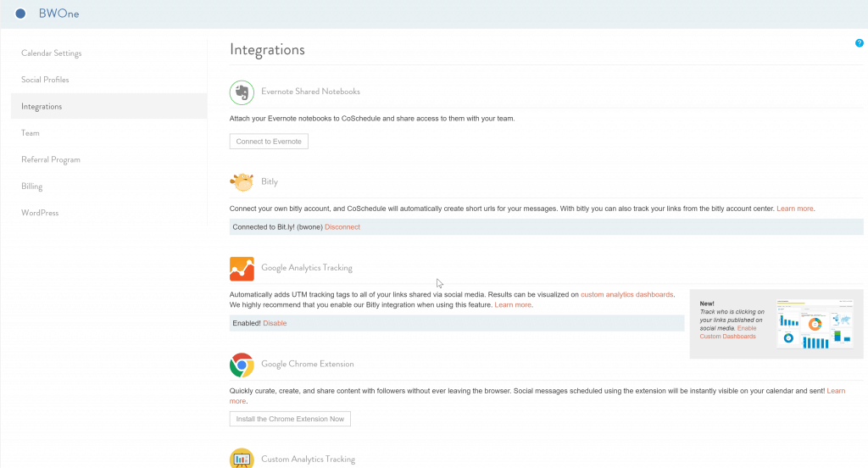Click the Google Chrome Extension heading
Image resolution: width=868 pixels, height=468 pixels.
coord(307,364)
